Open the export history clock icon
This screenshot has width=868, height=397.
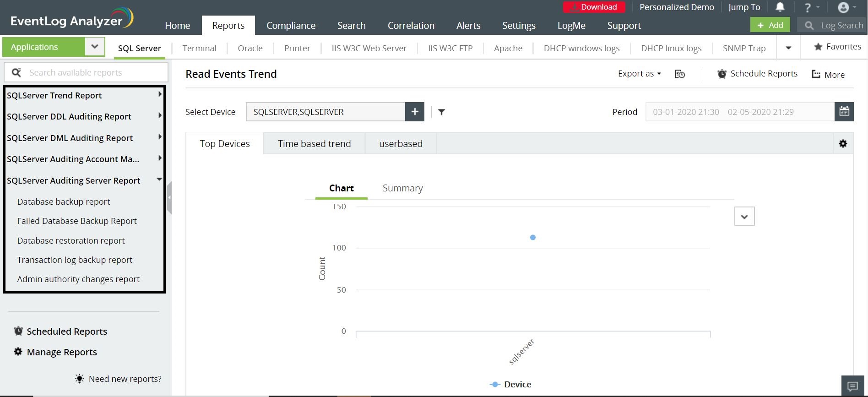pos(680,74)
